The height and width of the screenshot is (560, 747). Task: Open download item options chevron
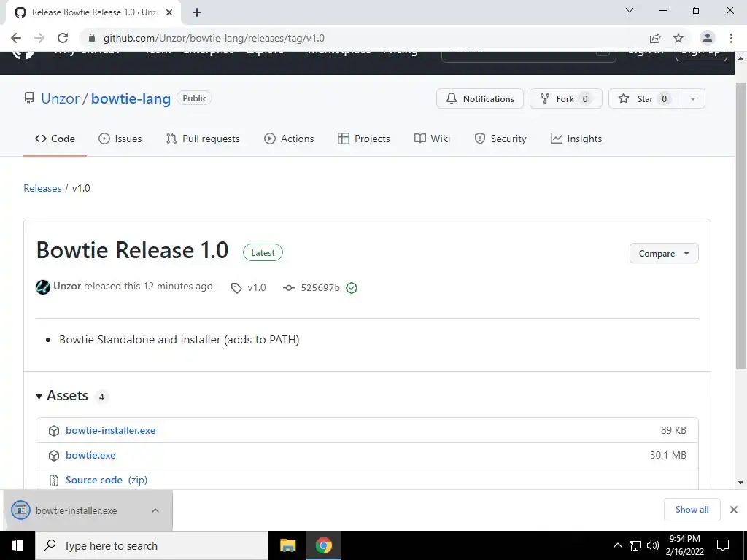coord(155,510)
